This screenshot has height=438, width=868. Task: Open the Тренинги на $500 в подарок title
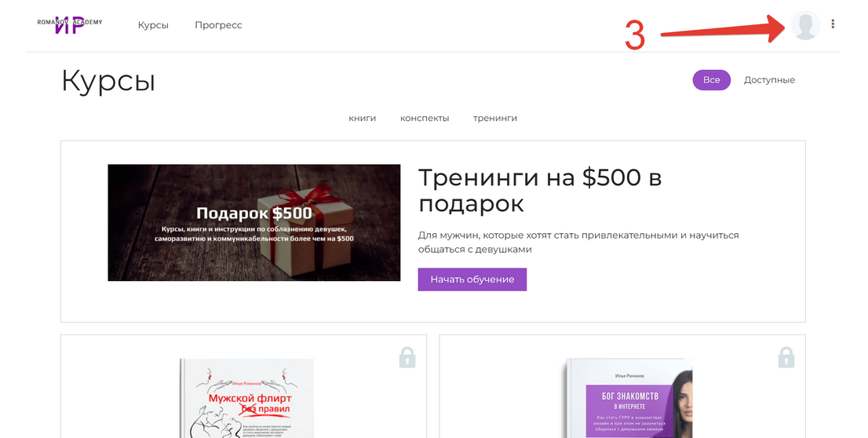coord(540,190)
